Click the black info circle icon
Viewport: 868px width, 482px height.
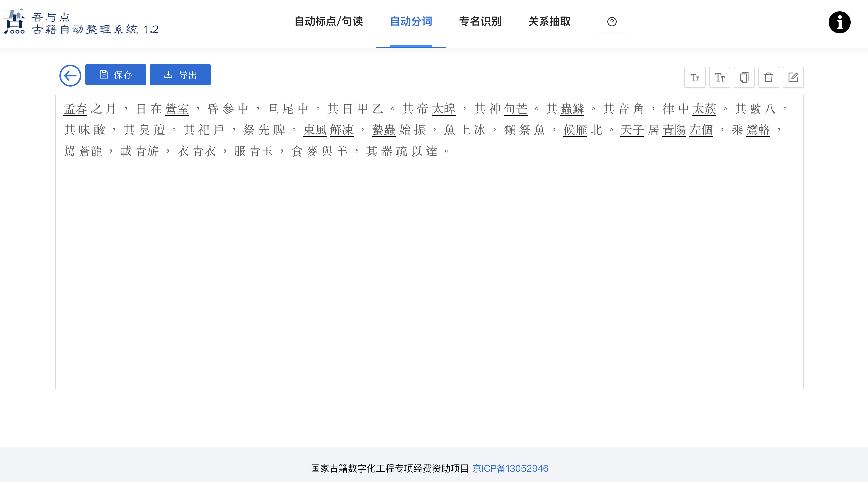coord(839,22)
